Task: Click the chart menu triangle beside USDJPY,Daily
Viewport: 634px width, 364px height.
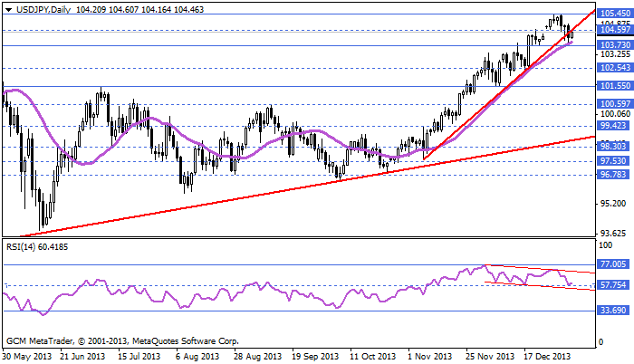Action: (9, 9)
